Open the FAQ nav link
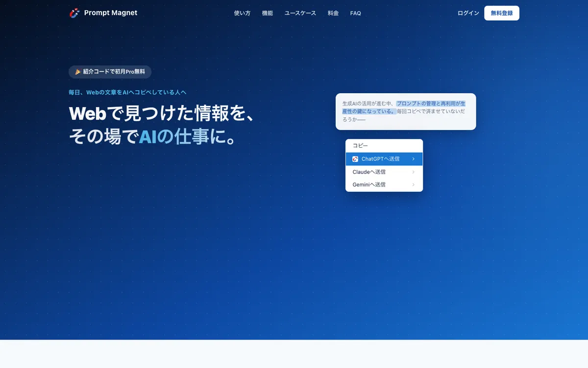The image size is (588, 368). (356, 13)
